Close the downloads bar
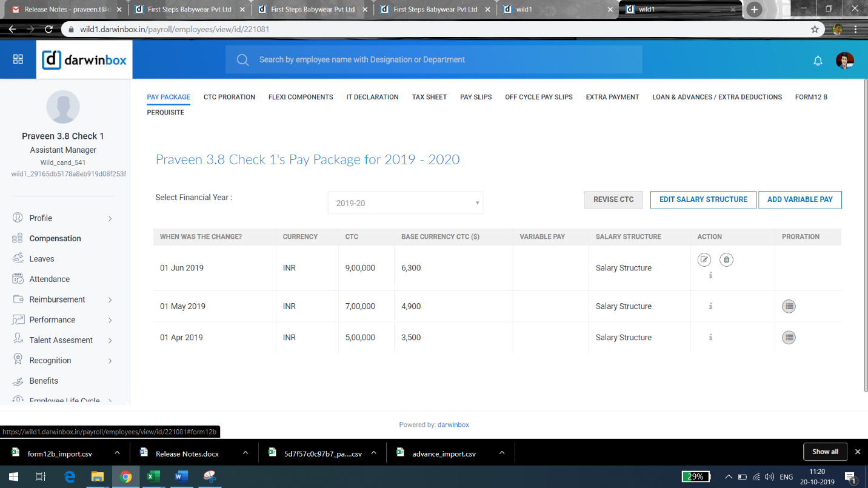The image size is (868, 488). coord(857,452)
